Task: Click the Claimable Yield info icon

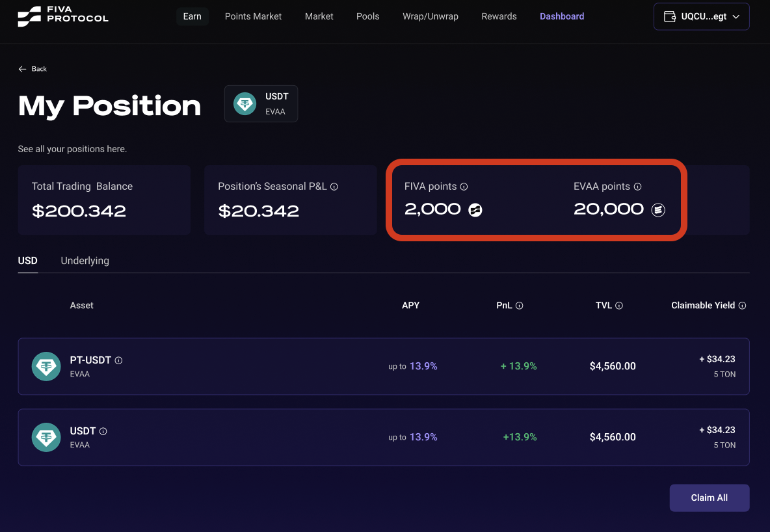Action: pyautogui.click(x=742, y=306)
